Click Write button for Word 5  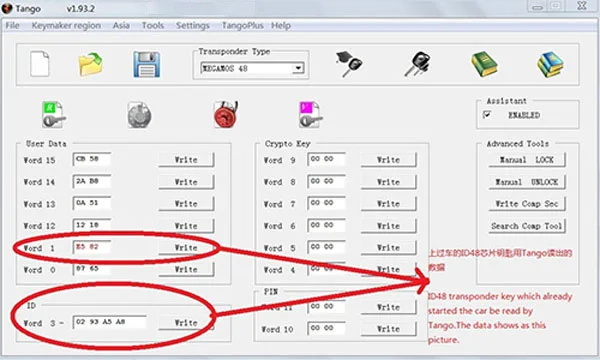(388, 248)
